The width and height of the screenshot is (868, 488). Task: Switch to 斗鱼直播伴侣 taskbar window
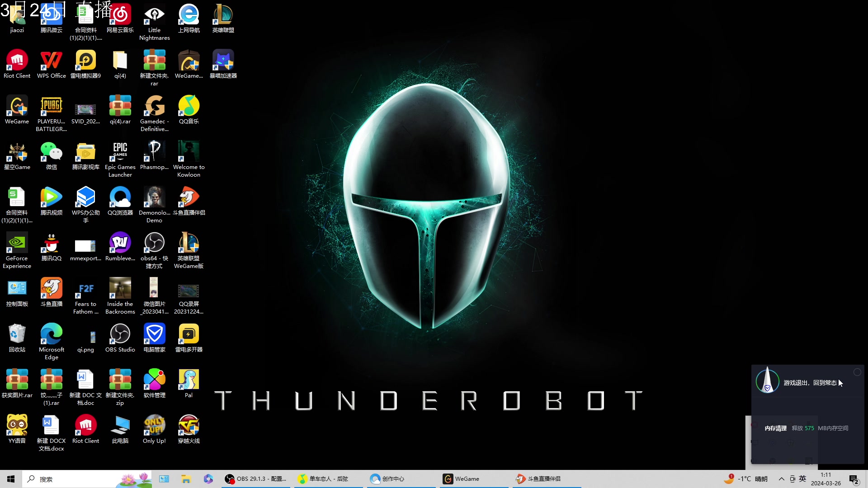click(547, 479)
